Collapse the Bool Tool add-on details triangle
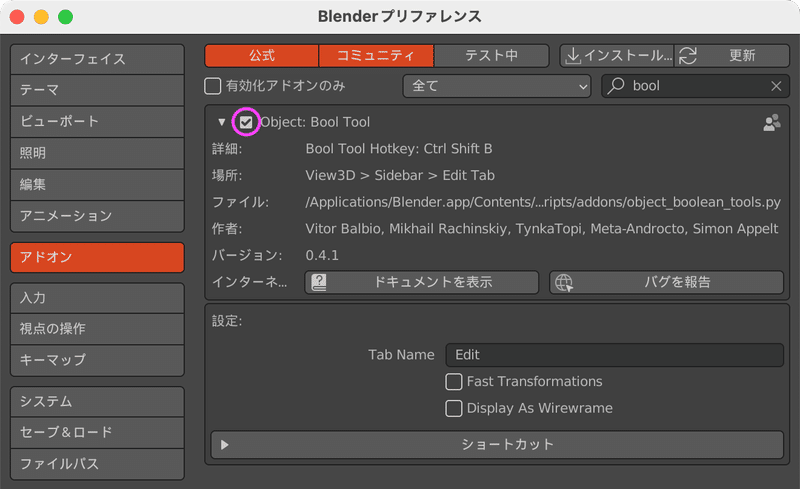Viewport: 800px width, 489px height. tap(221, 122)
